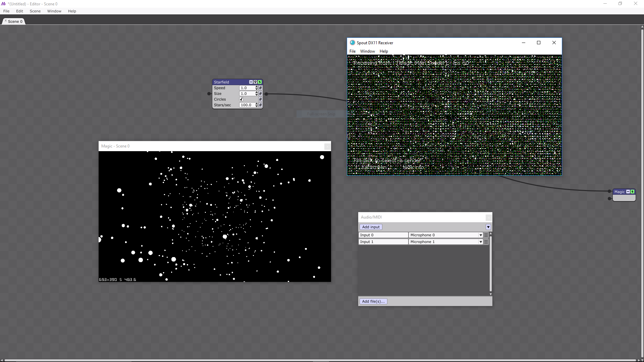The image size is (644, 362).
Task: Click the Starfield node's input connector dot
Action: point(209,94)
